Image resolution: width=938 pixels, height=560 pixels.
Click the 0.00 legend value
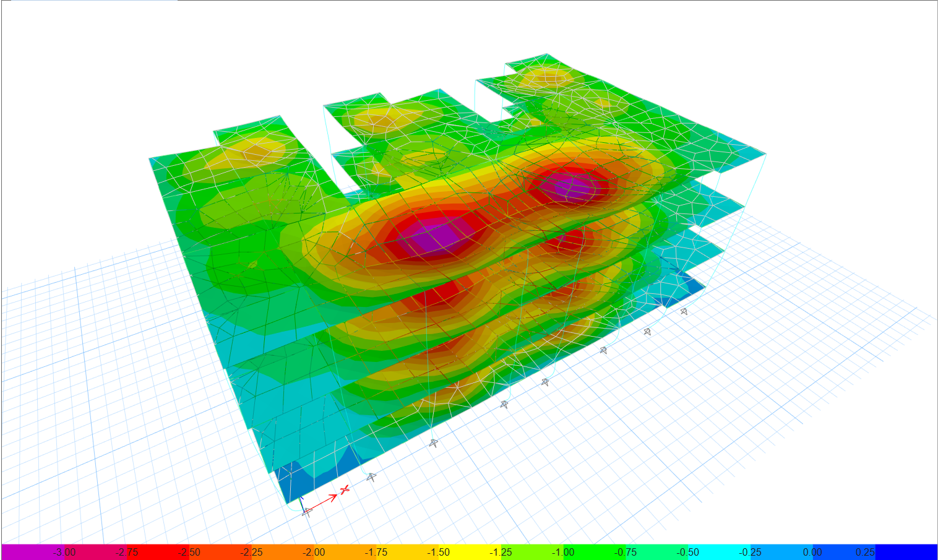(812, 552)
